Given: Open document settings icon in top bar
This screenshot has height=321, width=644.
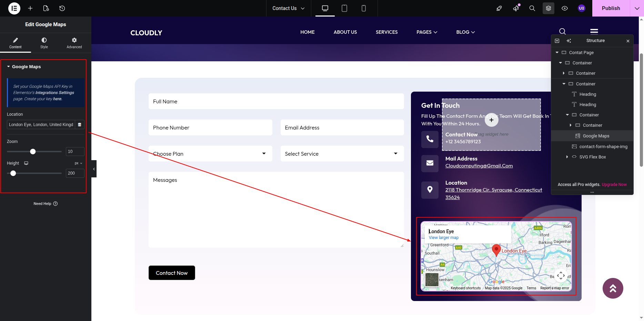Looking at the screenshot, I should 46,8.
